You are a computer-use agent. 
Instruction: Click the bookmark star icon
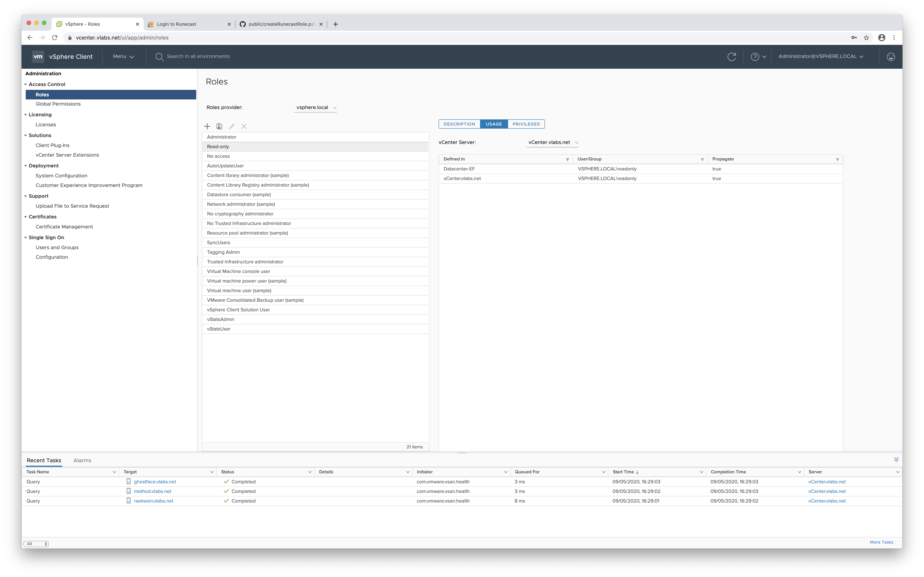(x=866, y=37)
